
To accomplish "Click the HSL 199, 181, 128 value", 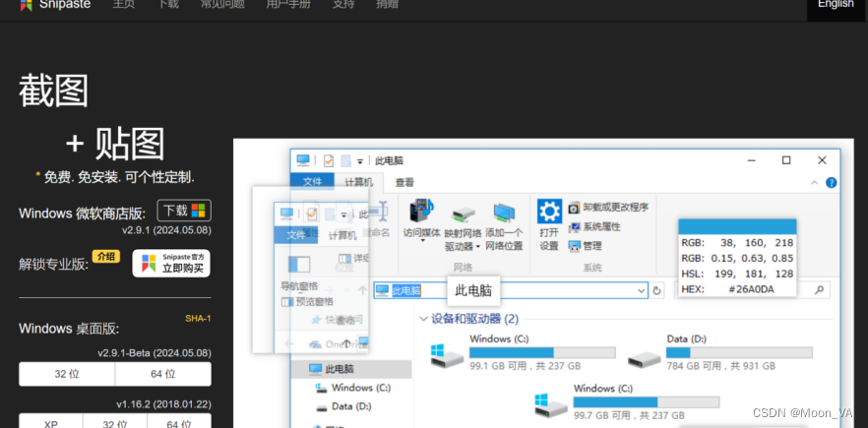I will 737,274.
